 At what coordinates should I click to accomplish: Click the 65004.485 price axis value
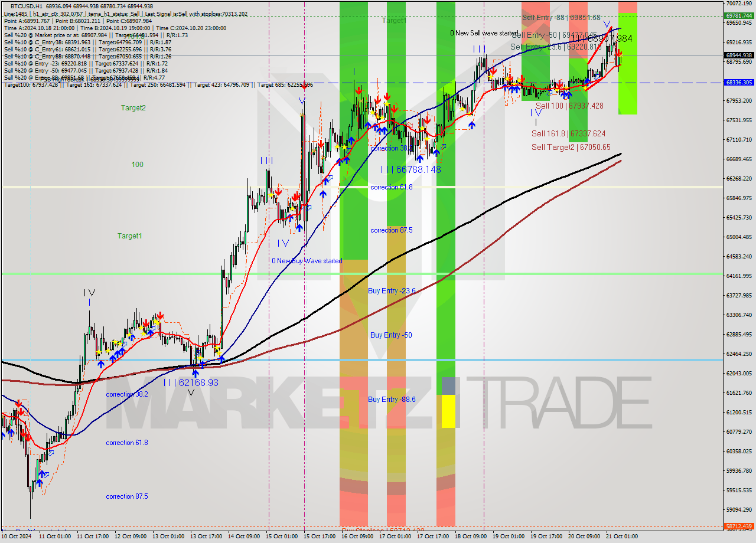pyautogui.click(x=738, y=237)
